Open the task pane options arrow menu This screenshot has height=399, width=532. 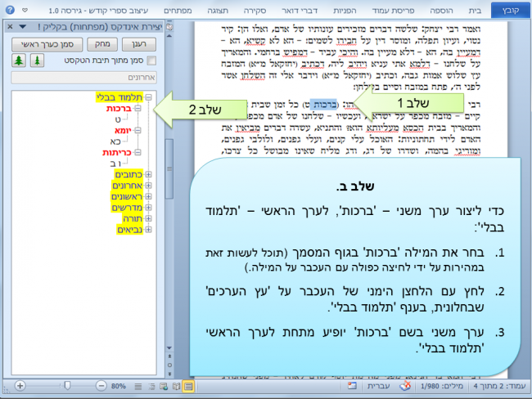[x=23, y=26]
